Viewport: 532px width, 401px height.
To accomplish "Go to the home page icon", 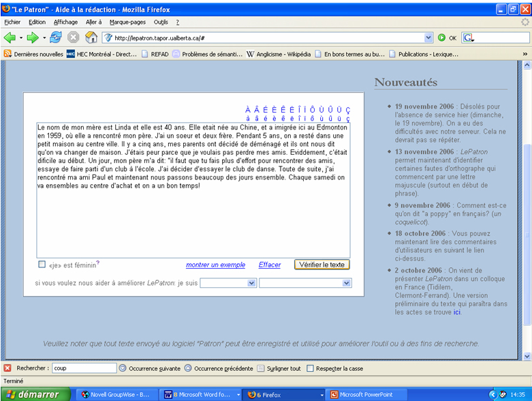I will [91, 38].
